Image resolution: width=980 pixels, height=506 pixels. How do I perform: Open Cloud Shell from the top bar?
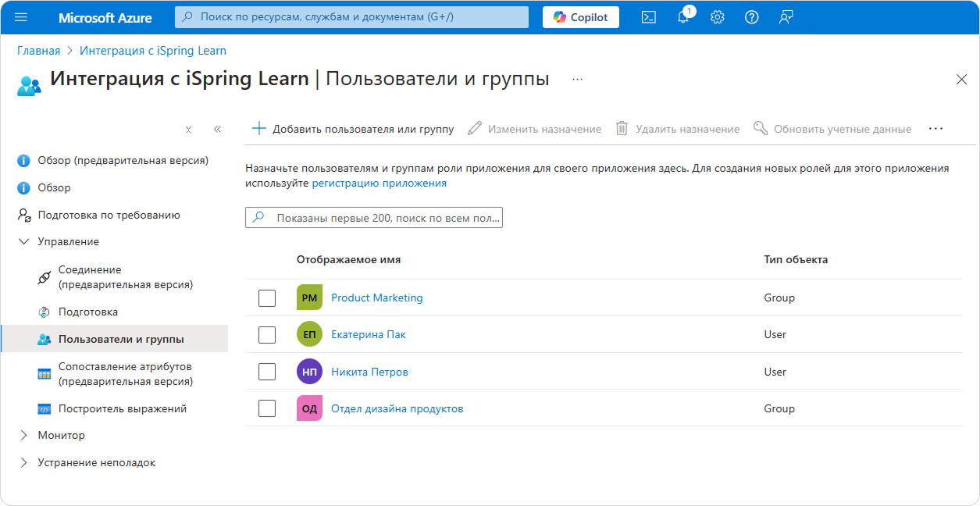pos(648,17)
